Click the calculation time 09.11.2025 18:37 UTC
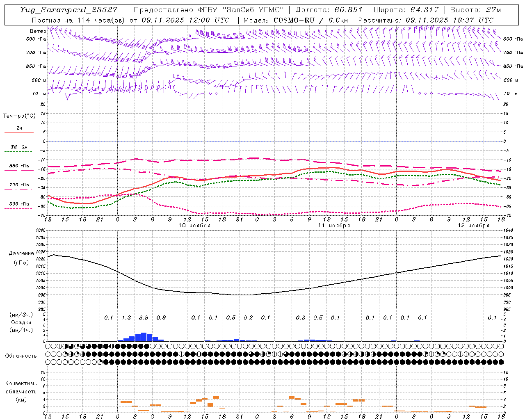 450,20
